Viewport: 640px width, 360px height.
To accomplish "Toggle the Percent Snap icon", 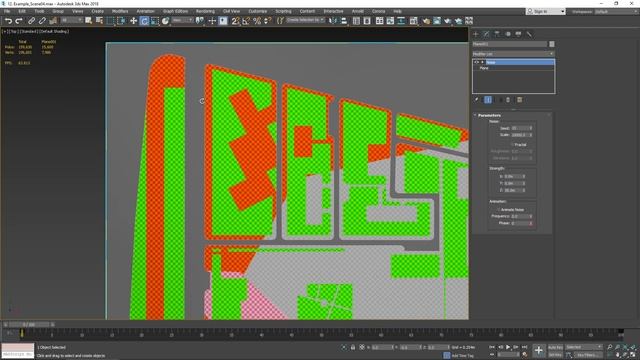I will tap(257, 21).
